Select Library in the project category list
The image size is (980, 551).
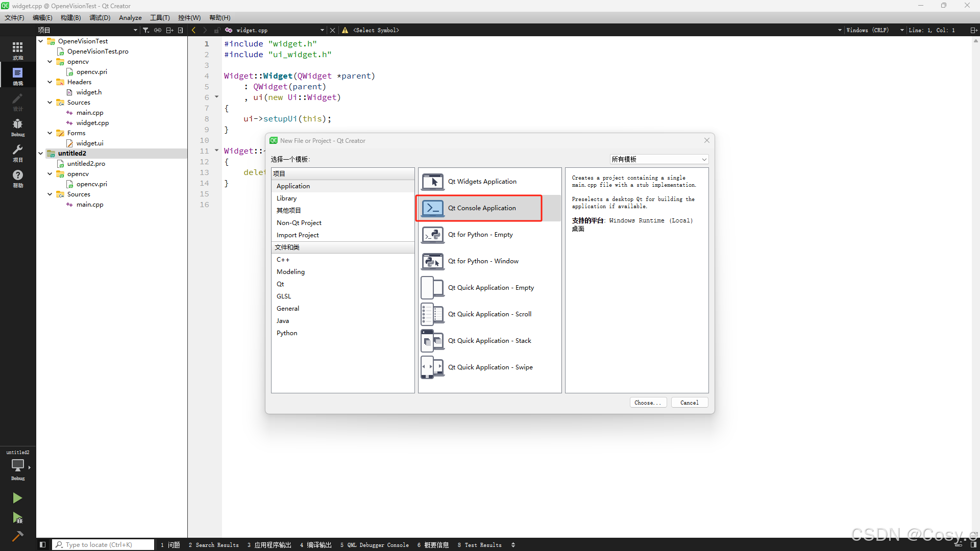286,198
